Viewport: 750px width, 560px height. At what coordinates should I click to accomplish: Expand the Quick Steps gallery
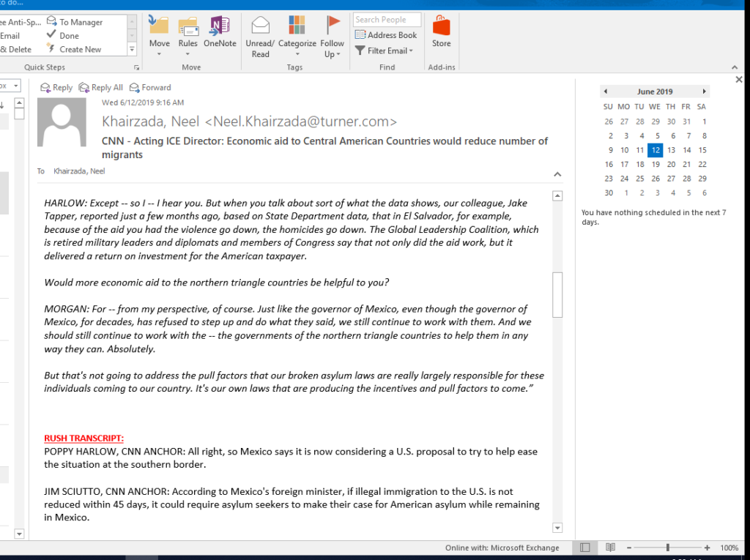click(132, 49)
